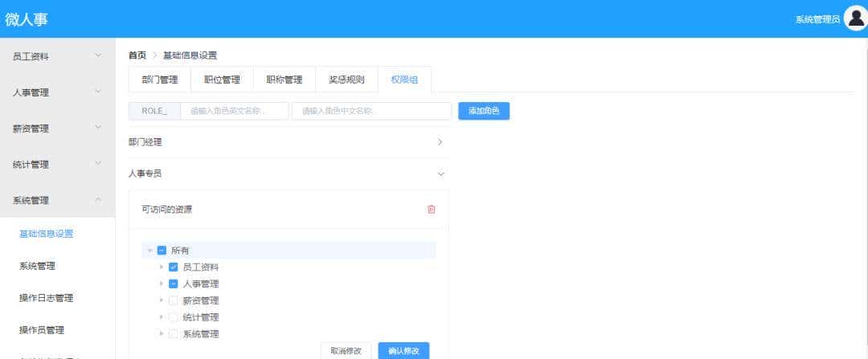The image size is (868, 359).
Task: Check the 系统管理 checkbox in tree
Action: pos(174,333)
